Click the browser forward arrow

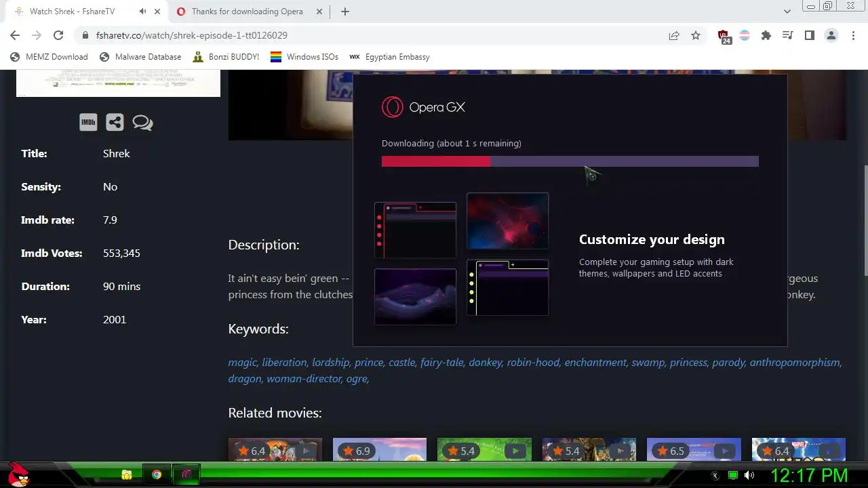click(37, 35)
